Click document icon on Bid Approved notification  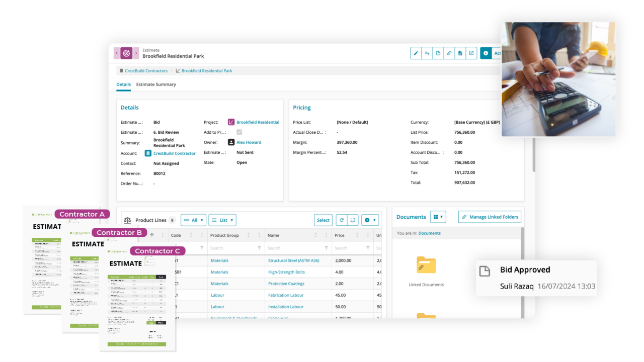tap(485, 271)
